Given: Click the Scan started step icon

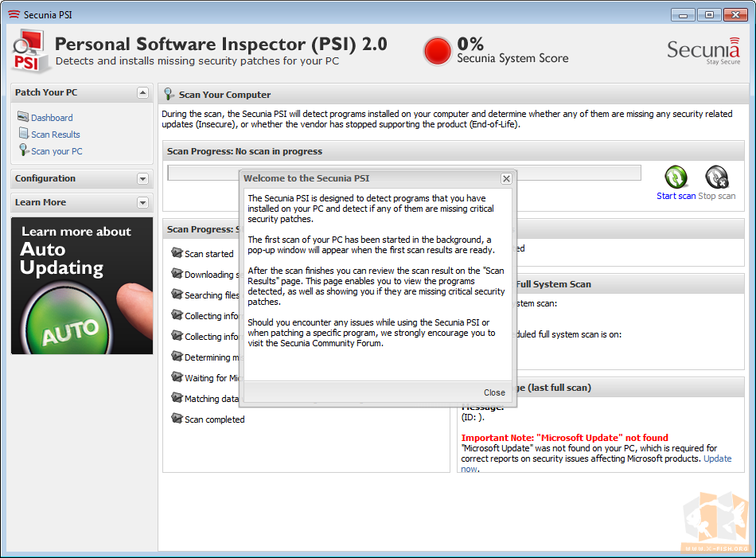Looking at the screenshot, I should pyautogui.click(x=177, y=252).
